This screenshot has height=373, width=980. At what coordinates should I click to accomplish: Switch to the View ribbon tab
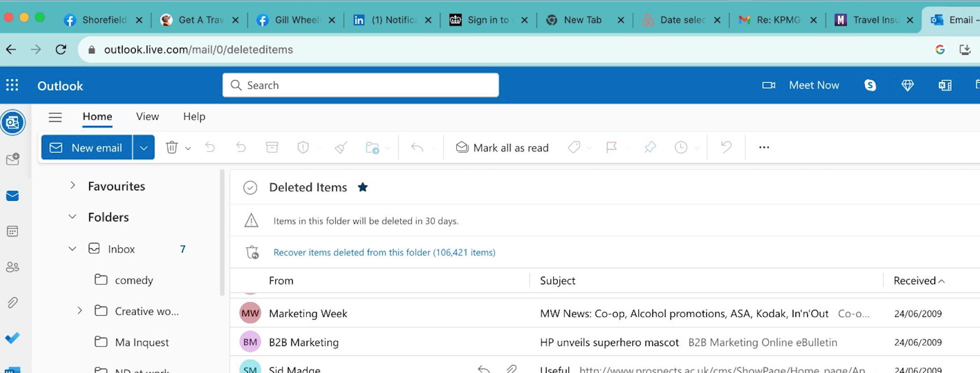147,117
